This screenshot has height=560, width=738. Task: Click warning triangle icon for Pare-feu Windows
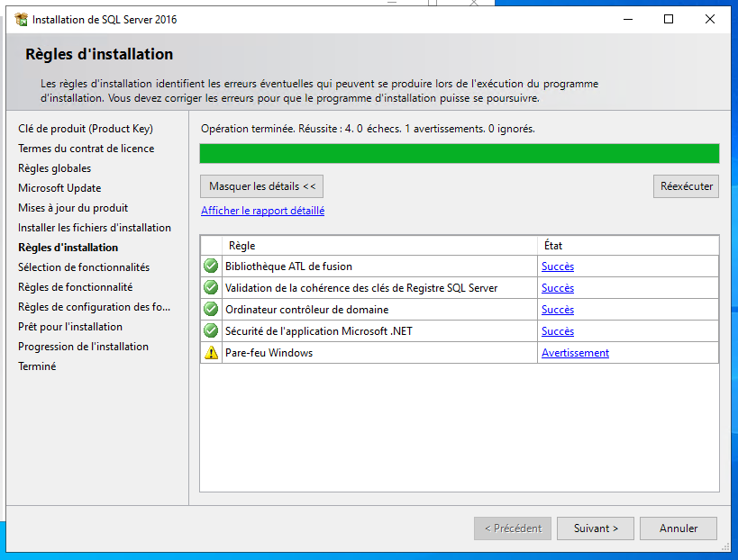212,353
